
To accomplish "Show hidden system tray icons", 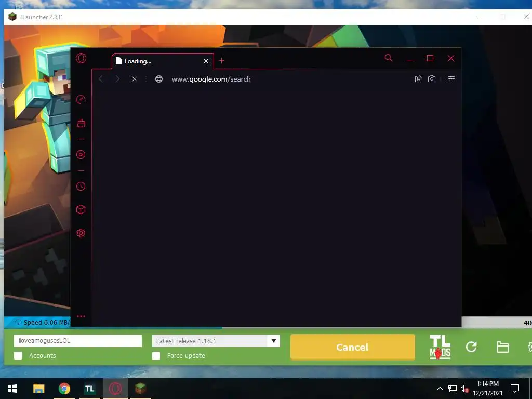I will click(440, 389).
